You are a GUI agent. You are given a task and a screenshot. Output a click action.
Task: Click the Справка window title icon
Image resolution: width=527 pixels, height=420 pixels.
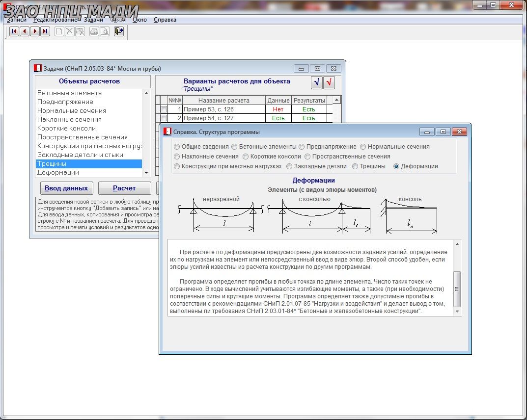pos(167,131)
